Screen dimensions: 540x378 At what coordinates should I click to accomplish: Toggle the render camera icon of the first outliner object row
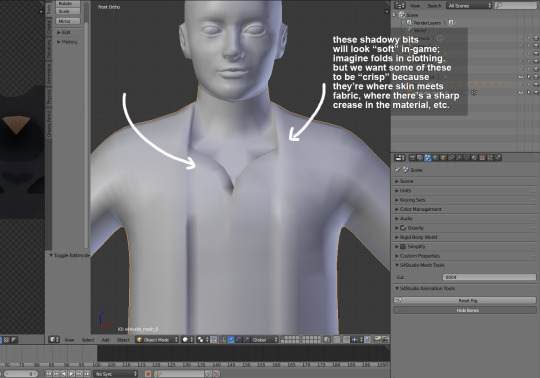(x=536, y=38)
